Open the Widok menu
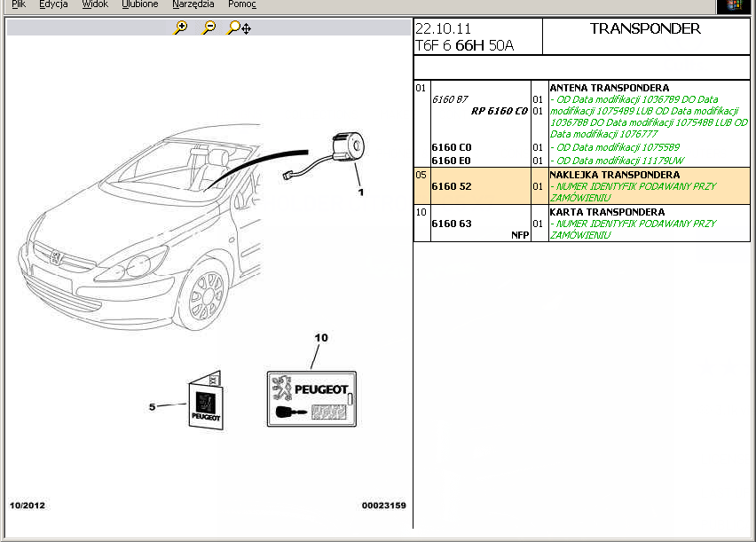Image resolution: width=756 pixels, height=542 pixels. pyautogui.click(x=94, y=4)
